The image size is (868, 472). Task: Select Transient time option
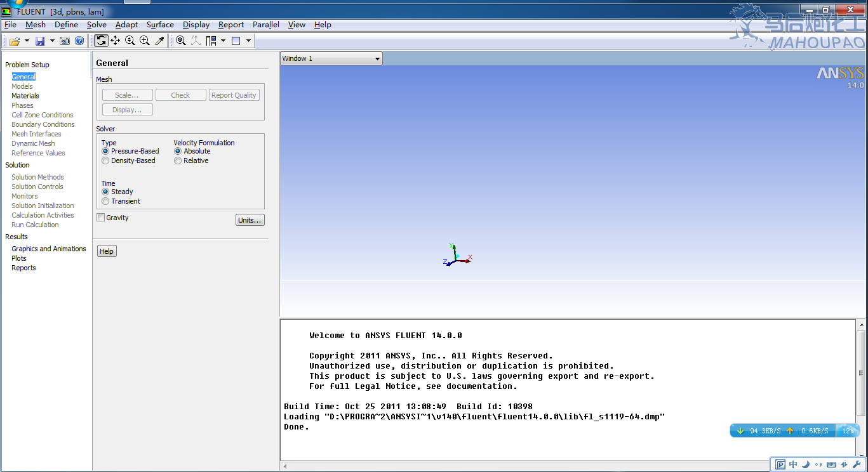[x=121, y=201]
